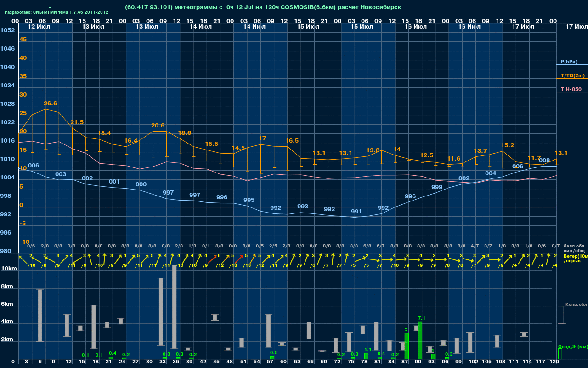Click the 'Разработано: СИБНИГМИ' credit line

(57, 12)
